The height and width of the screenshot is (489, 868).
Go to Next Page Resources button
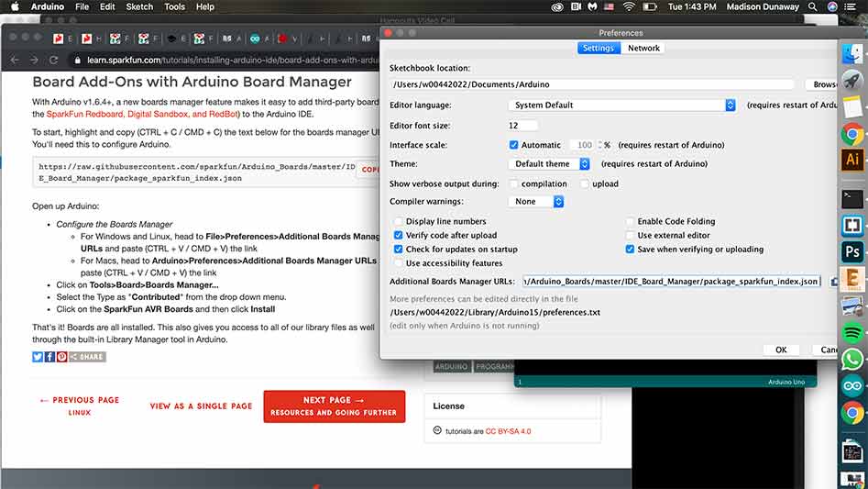tap(335, 406)
